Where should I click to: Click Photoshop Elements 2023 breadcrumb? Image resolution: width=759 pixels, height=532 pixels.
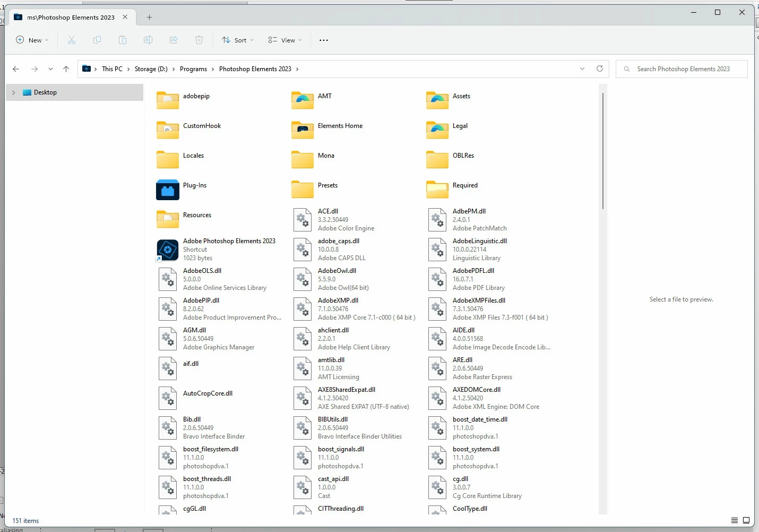(255, 69)
